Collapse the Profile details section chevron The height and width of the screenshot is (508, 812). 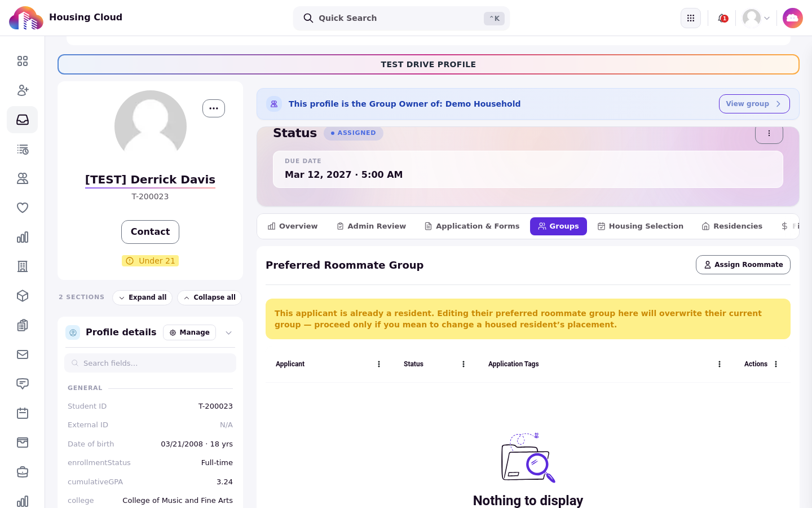[229, 333]
